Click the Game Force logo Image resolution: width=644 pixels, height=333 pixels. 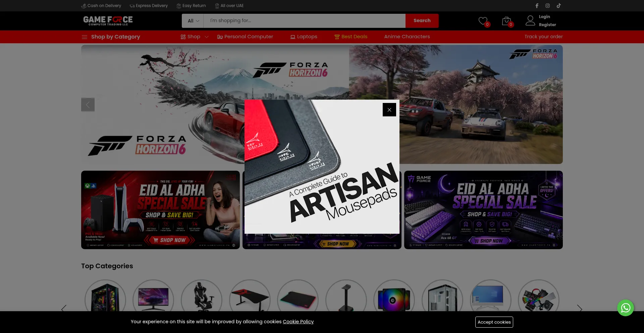[x=108, y=21]
